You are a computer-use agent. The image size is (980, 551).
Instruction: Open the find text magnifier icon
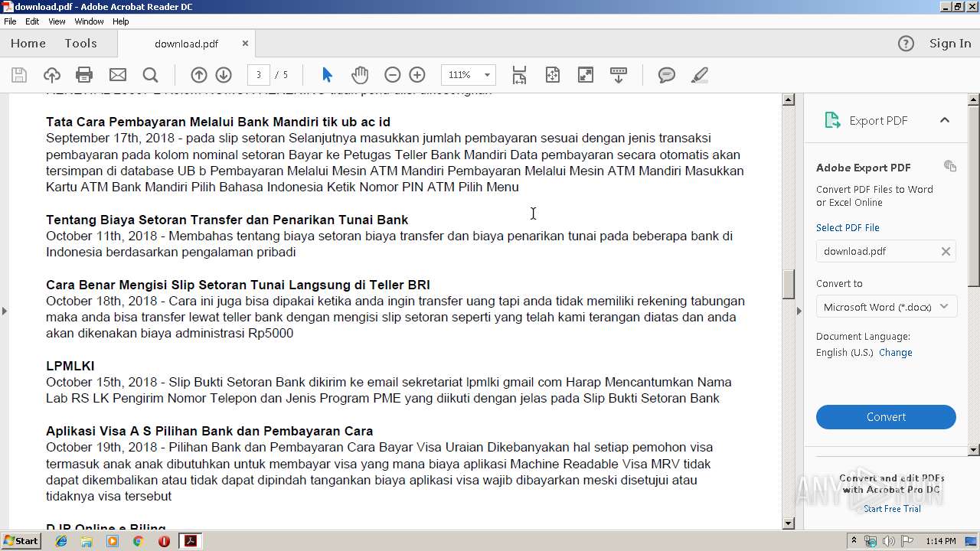[x=151, y=75]
